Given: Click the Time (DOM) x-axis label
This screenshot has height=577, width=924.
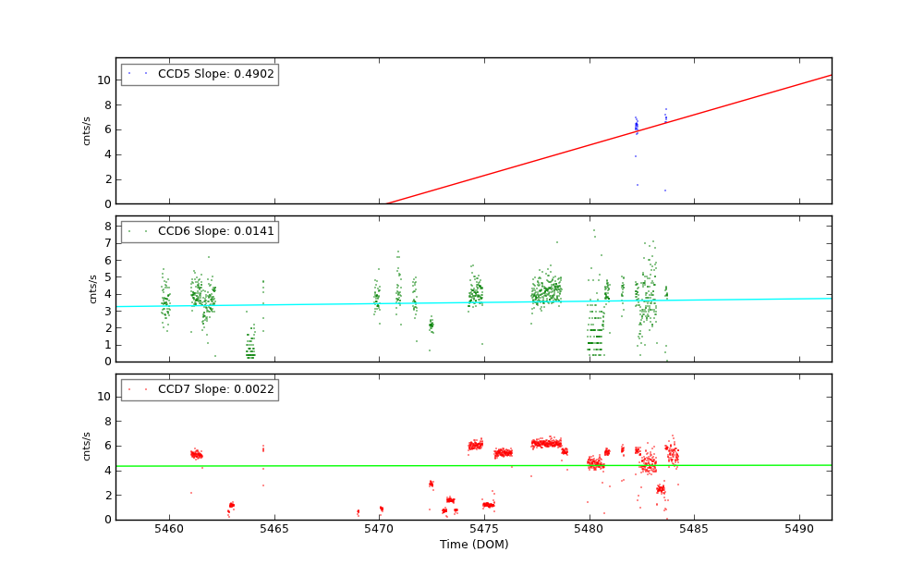Looking at the screenshot, I should click(473, 545).
